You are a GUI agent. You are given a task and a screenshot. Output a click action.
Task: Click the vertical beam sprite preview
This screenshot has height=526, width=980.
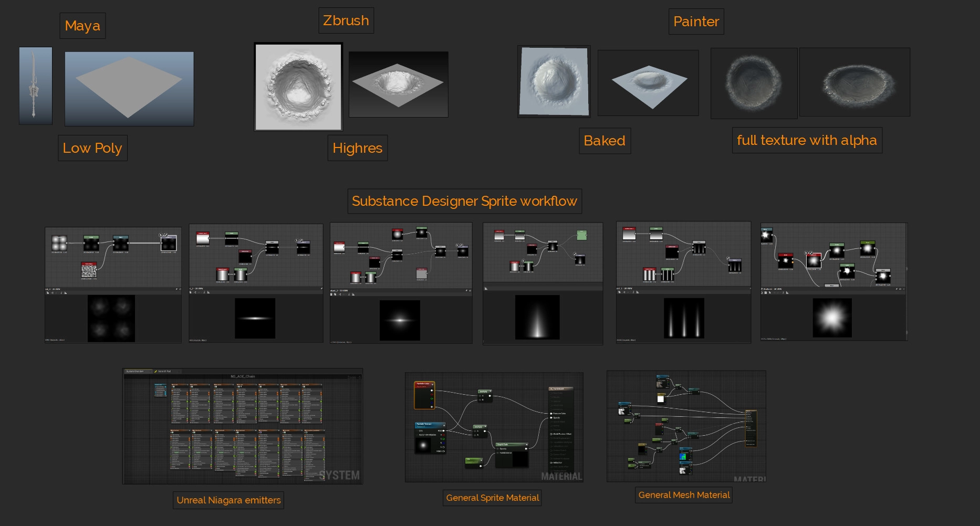pyautogui.click(x=537, y=317)
